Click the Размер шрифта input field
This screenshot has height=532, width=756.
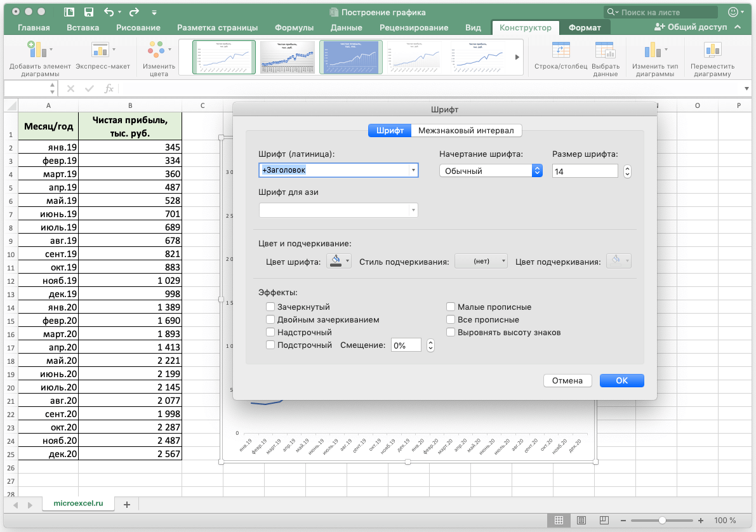point(585,171)
